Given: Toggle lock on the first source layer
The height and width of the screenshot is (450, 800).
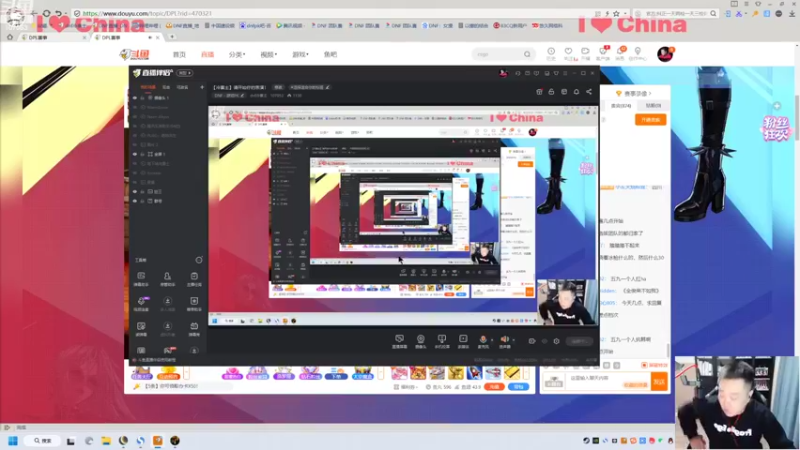Looking at the screenshot, I should pyautogui.click(x=142, y=97).
